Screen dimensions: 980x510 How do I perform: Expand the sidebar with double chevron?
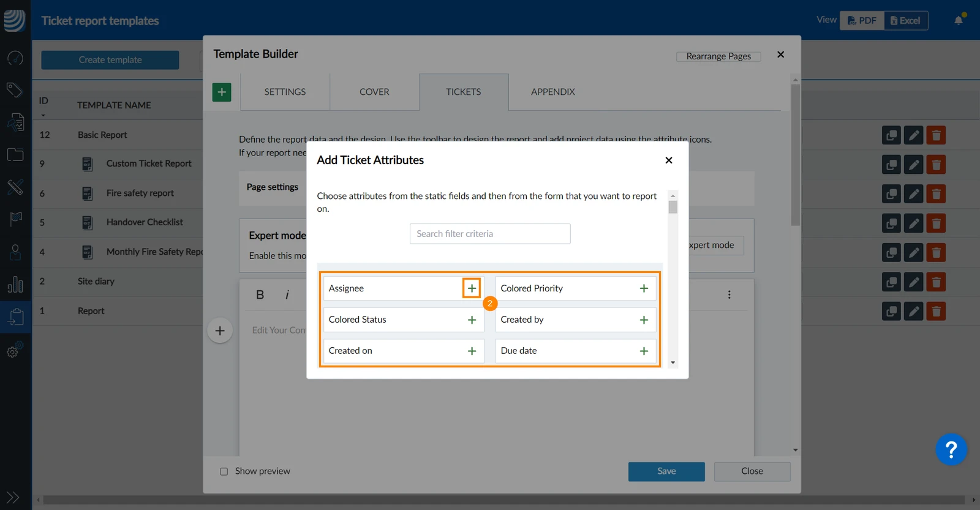pos(13,497)
